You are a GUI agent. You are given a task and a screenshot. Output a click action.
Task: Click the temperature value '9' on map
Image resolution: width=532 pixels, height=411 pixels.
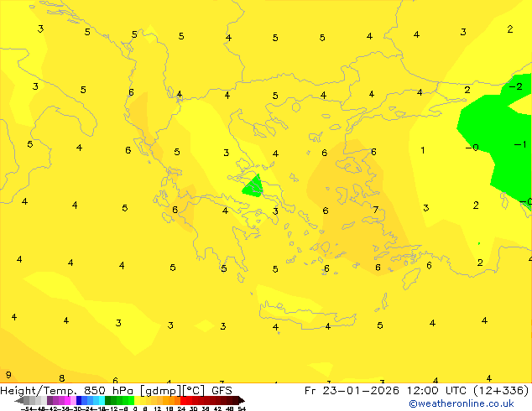(x=8, y=375)
